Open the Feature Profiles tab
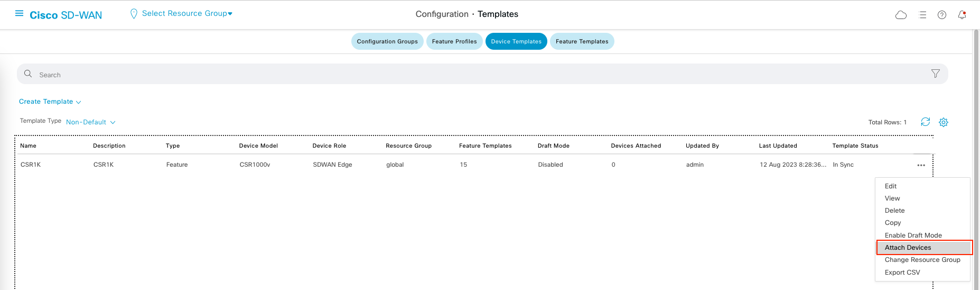Image resolution: width=980 pixels, height=290 pixels. 454,41
